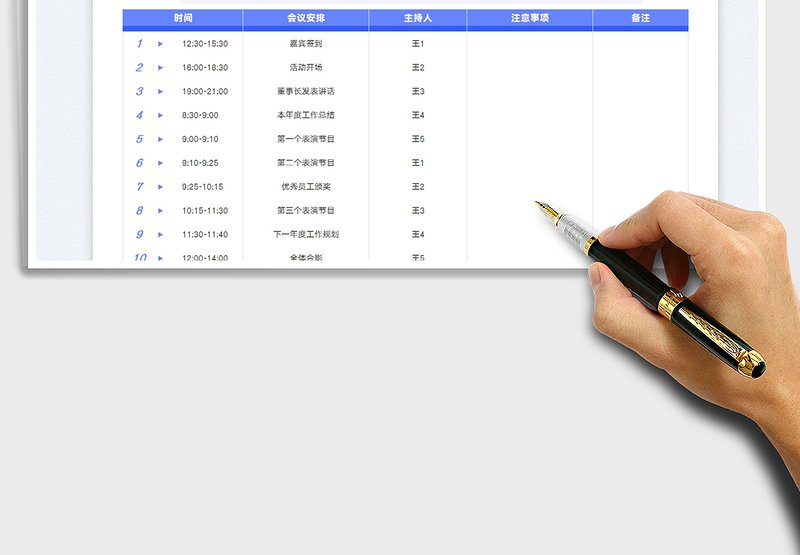Click the arrow marker next to 19:00-21:00
This screenshot has width=800, height=555.
(x=160, y=92)
